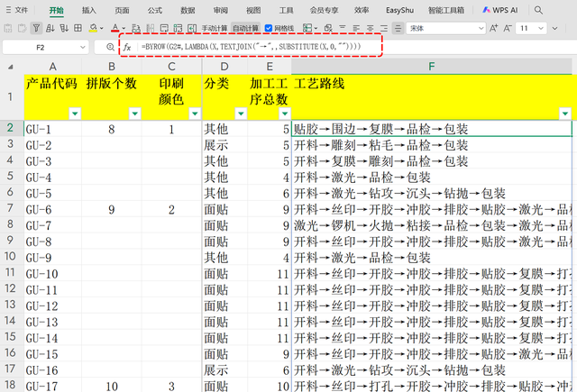
Task: Click the select-all corner triangle
Action: 10,67
